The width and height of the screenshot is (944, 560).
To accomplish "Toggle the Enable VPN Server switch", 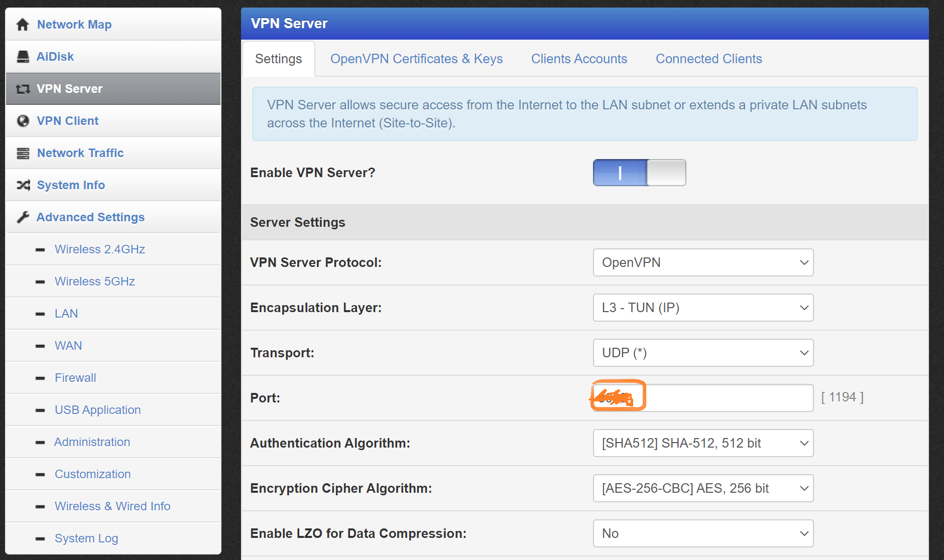I will [x=639, y=173].
